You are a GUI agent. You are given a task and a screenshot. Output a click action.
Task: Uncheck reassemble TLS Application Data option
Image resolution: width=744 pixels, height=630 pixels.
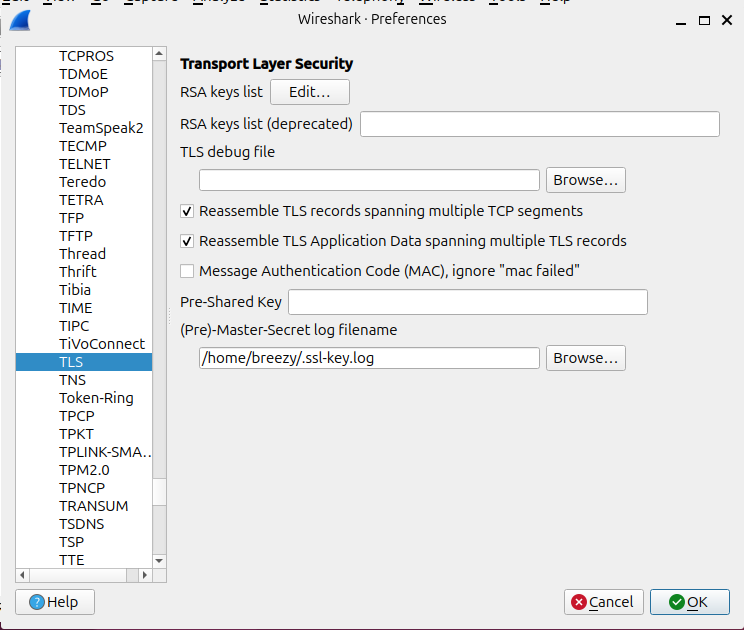[x=187, y=241]
